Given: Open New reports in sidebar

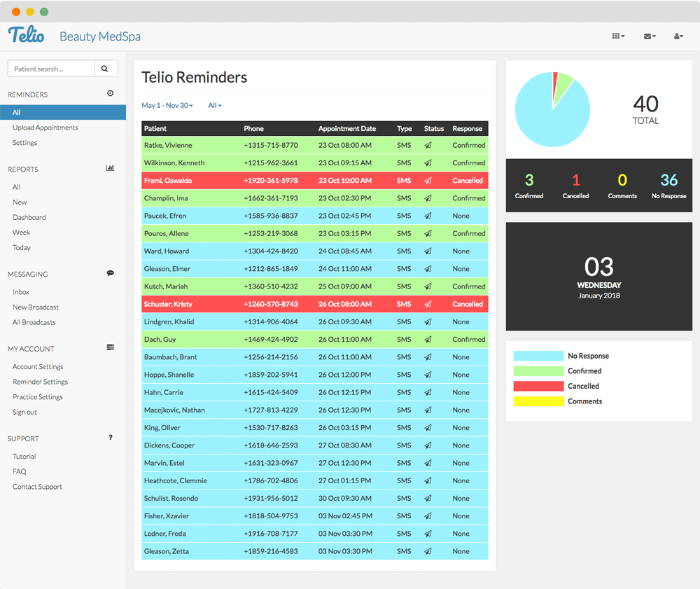Looking at the screenshot, I should 20,202.
